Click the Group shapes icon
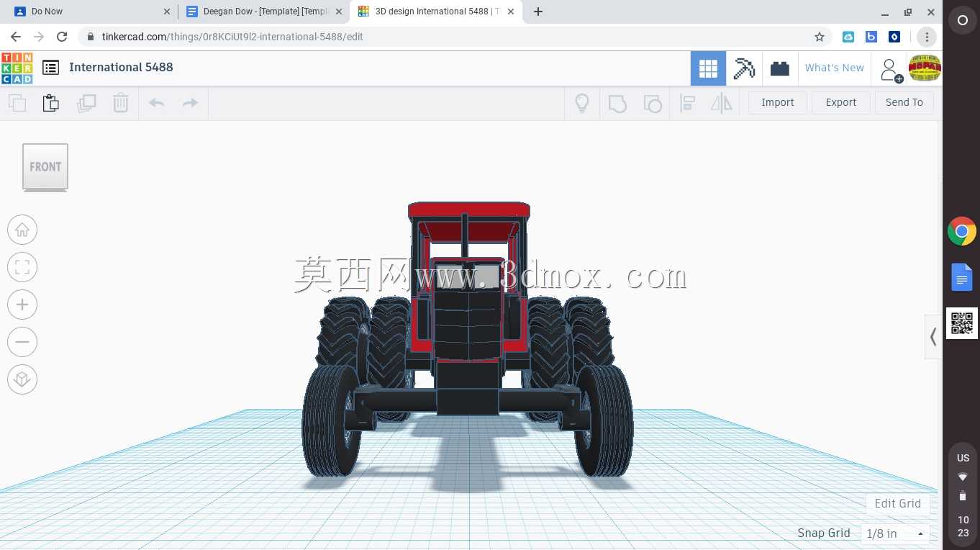This screenshot has width=980, height=550. point(617,103)
